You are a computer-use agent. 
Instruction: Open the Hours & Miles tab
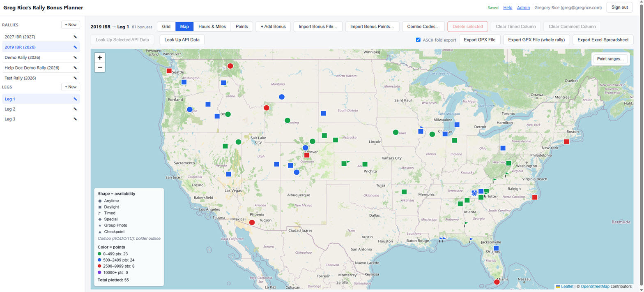[x=212, y=26]
